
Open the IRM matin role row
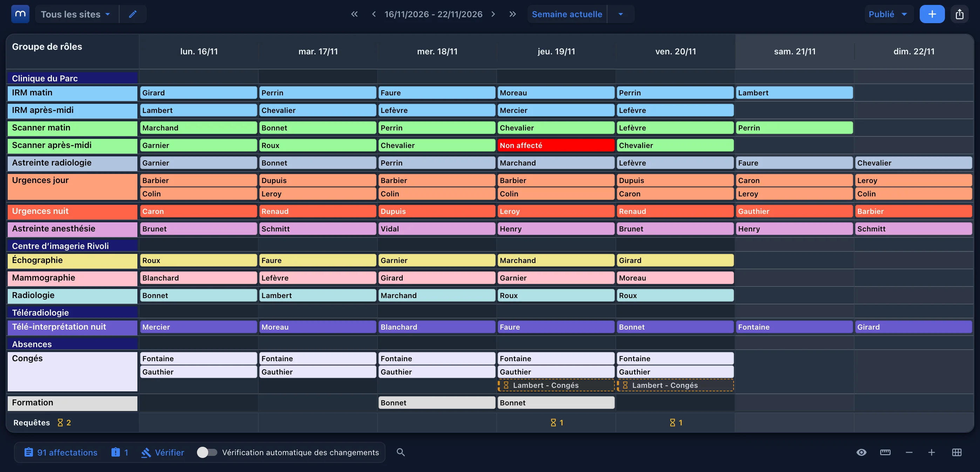click(72, 93)
